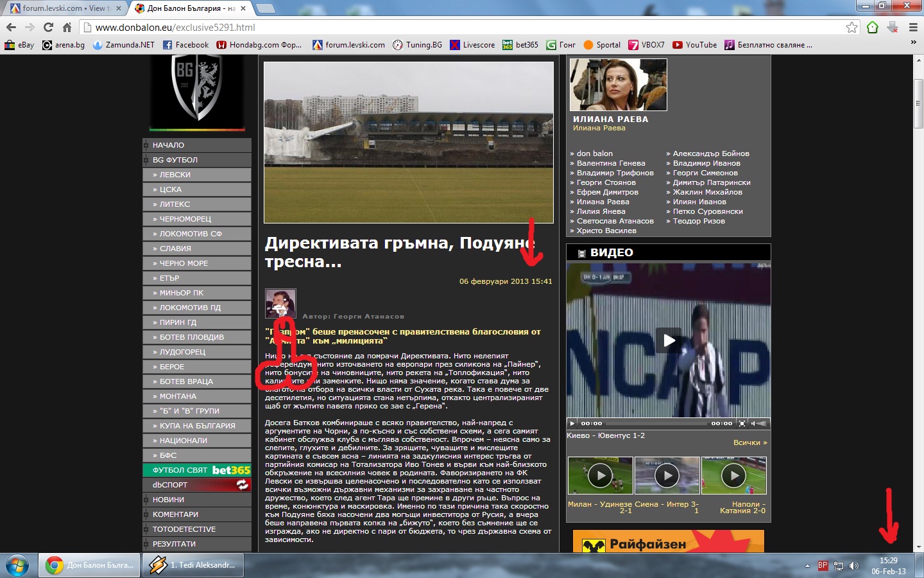Click the download extension icon with red X
Viewport: 924px width, 578px height.
tap(893, 27)
